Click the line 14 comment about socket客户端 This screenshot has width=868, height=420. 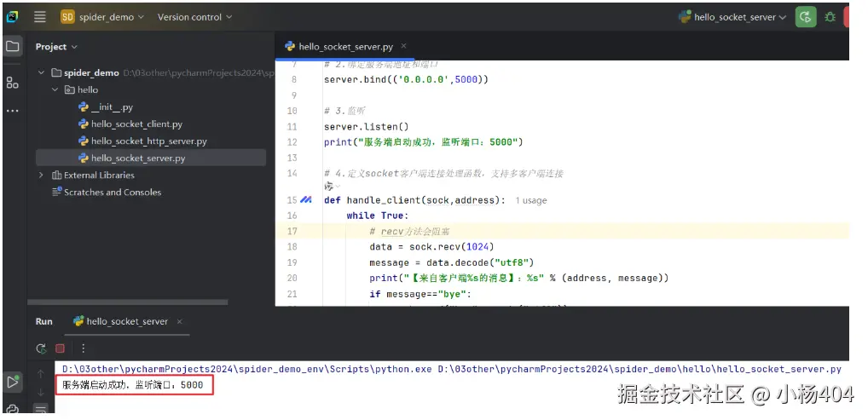point(443,173)
